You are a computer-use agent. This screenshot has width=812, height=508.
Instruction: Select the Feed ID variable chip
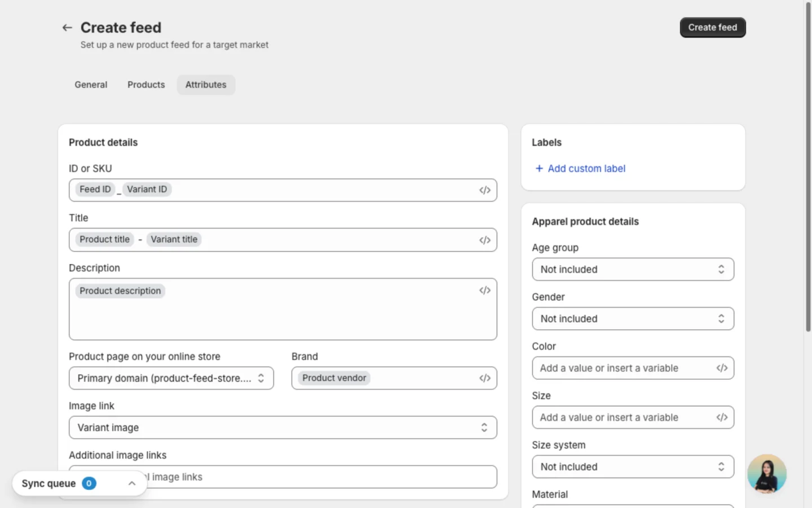click(95, 190)
